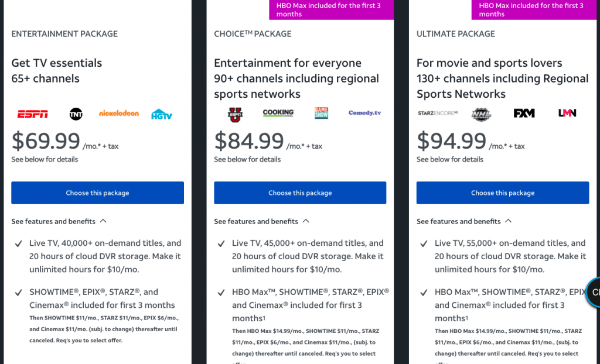Image resolution: width=600 pixels, height=364 pixels.
Task: Click checkmark beside Ultimate's HBO Max feature
Action: coord(424,293)
